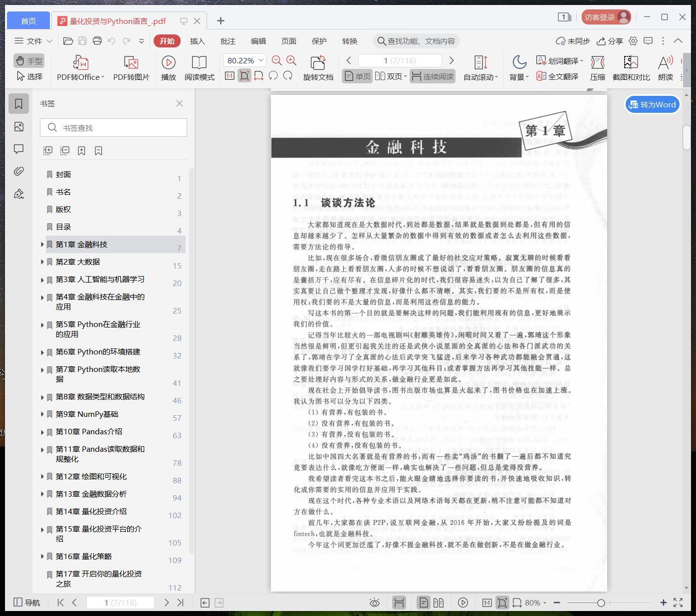Open the comments panel icon in sidebar

click(x=18, y=149)
